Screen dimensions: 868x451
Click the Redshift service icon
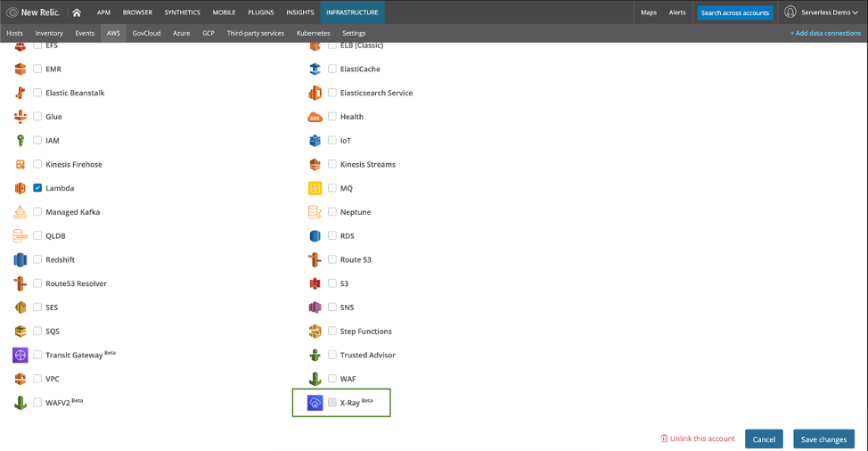tap(20, 259)
